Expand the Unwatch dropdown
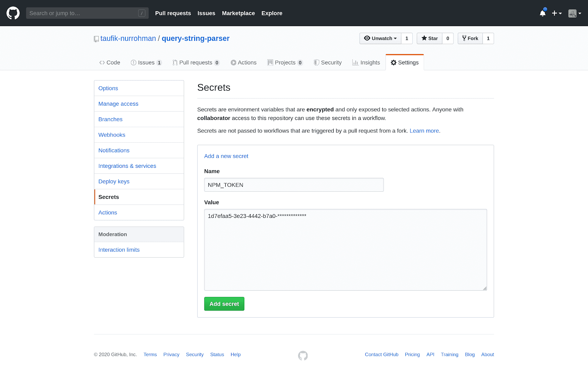 pos(380,38)
